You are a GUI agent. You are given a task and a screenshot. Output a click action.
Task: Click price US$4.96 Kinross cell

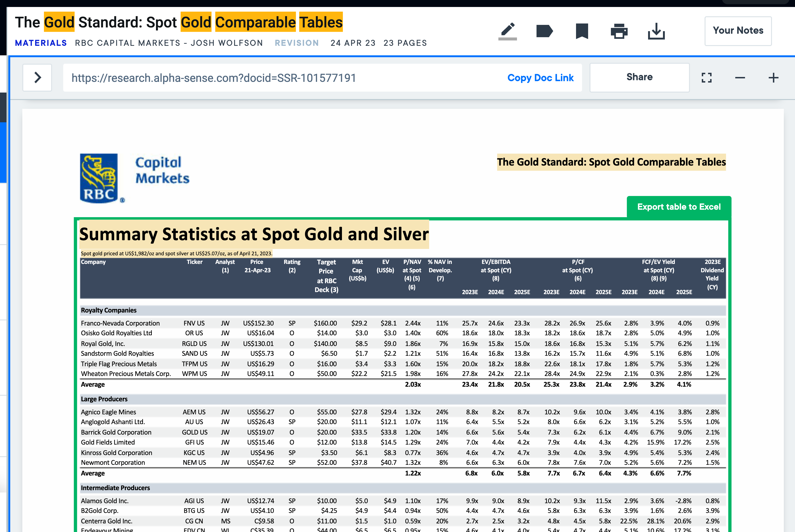(262, 453)
